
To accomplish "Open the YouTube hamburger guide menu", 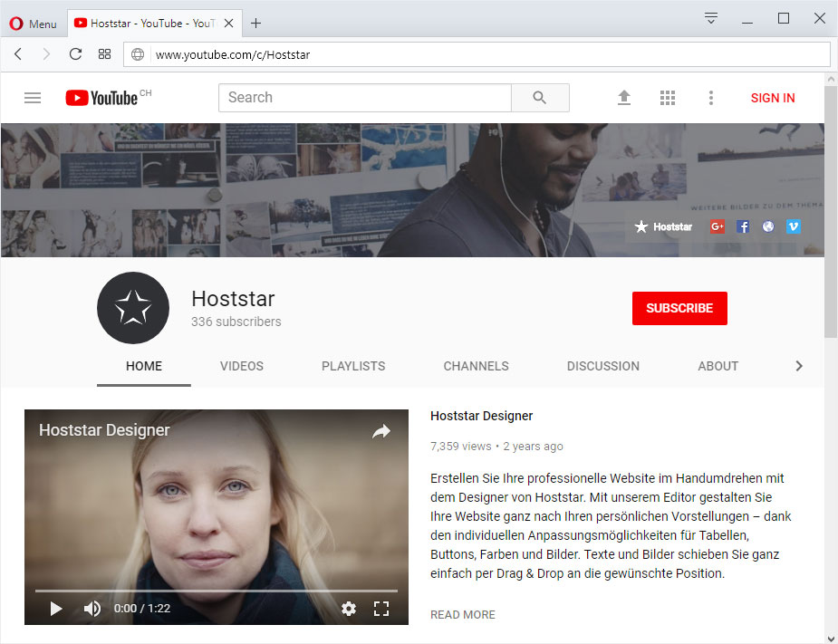I will point(33,98).
